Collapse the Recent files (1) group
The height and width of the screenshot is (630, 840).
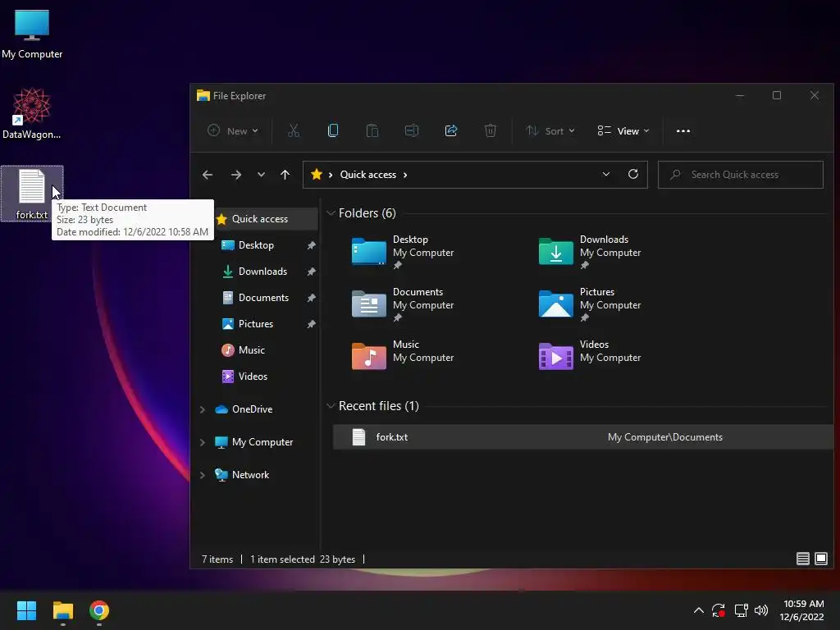point(331,406)
